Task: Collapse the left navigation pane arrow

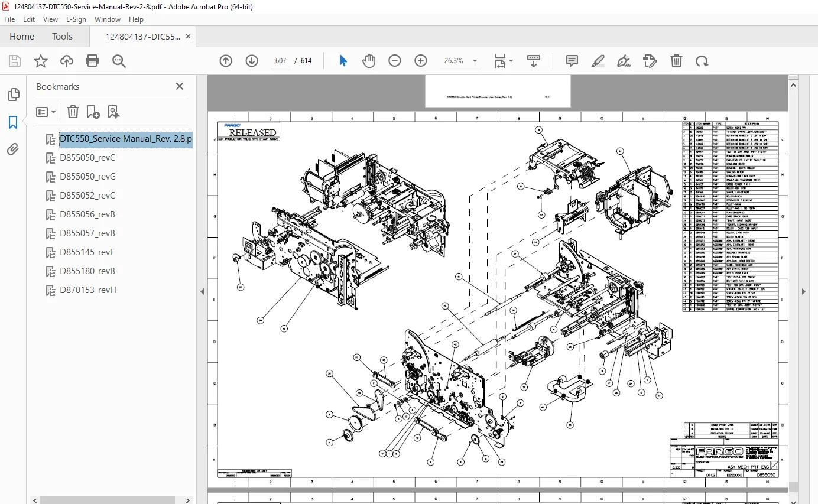Action: pyautogui.click(x=202, y=291)
